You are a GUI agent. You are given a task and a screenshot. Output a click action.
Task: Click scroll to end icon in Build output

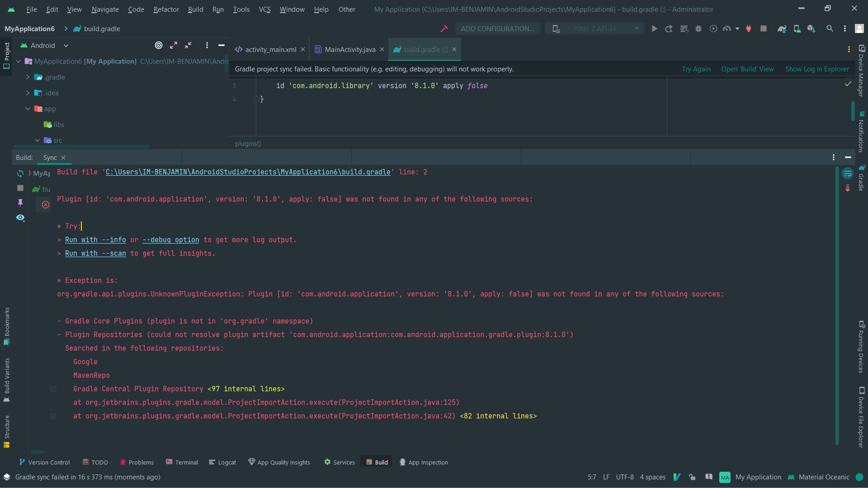pos(848,188)
